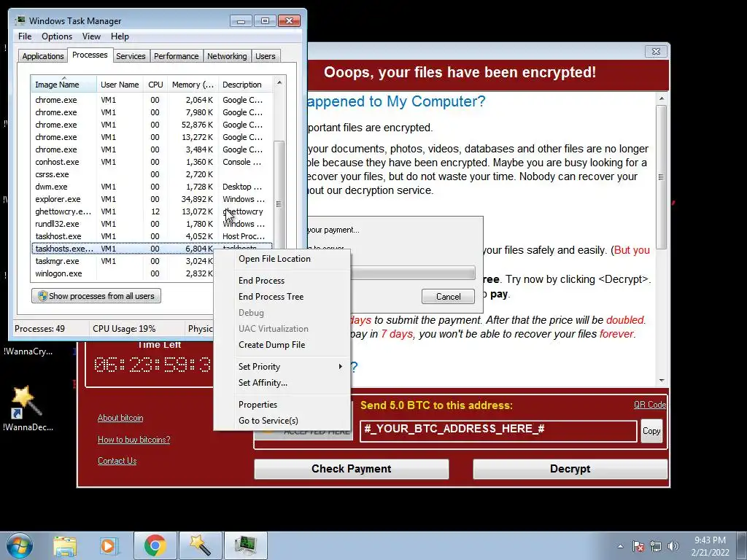Sort processes by Description column
The image size is (747, 560).
(246, 85)
